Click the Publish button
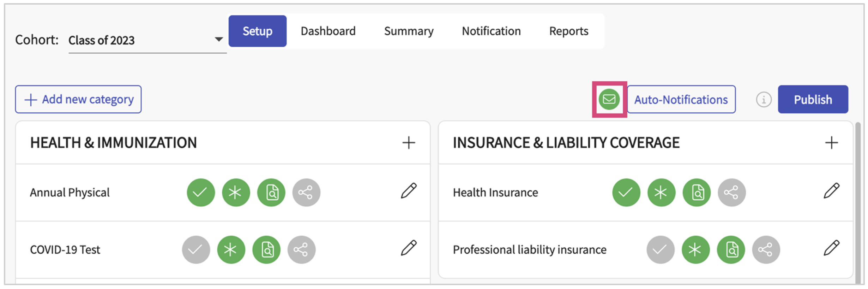Viewport: 868px width, 289px height. [813, 99]
